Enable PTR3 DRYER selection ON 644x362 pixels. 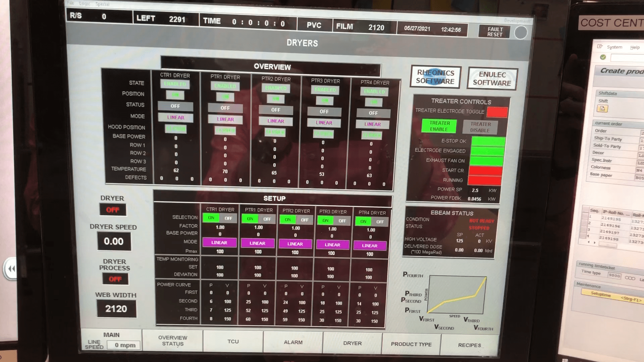coord(325,221)
